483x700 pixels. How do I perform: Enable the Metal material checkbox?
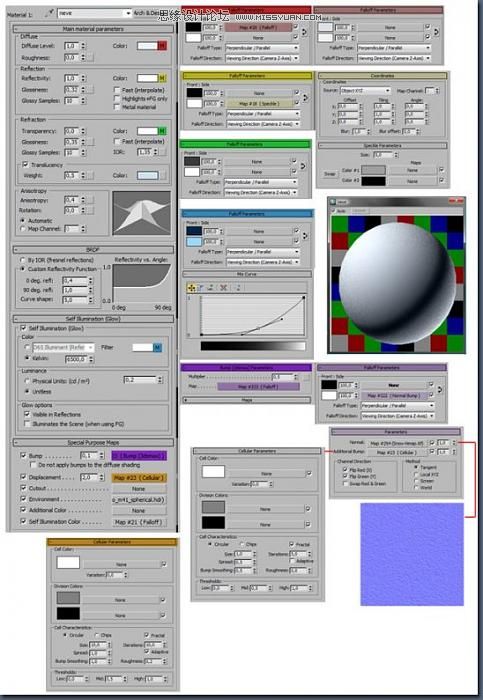[117, 107]
